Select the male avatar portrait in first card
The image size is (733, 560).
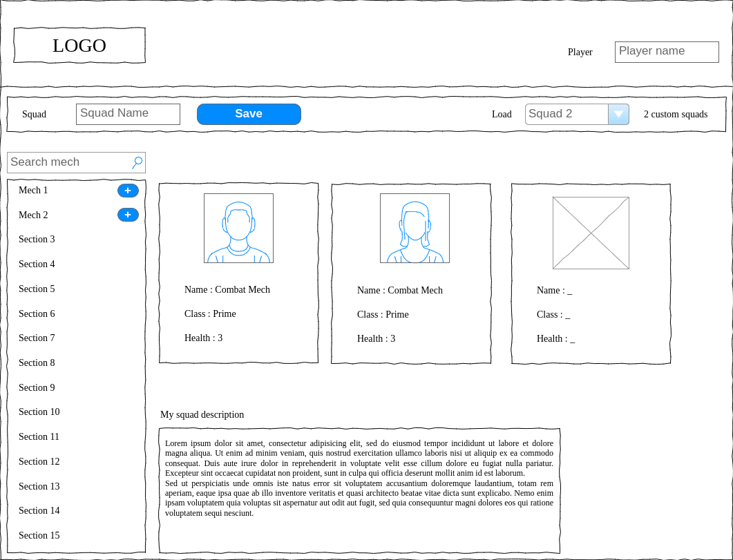pyautogui.click(x=238, y=229)
